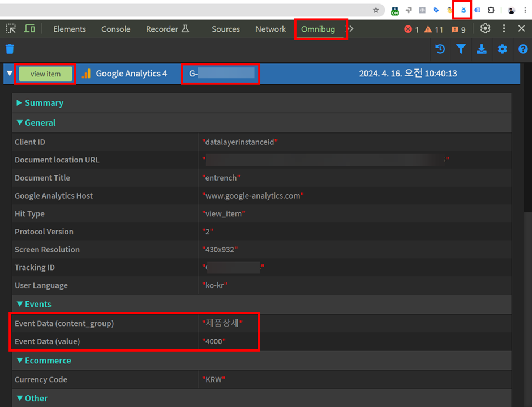Select the User Language value ko-kr
This screenshot has width=532, height=407.
(x=214, y=285)
